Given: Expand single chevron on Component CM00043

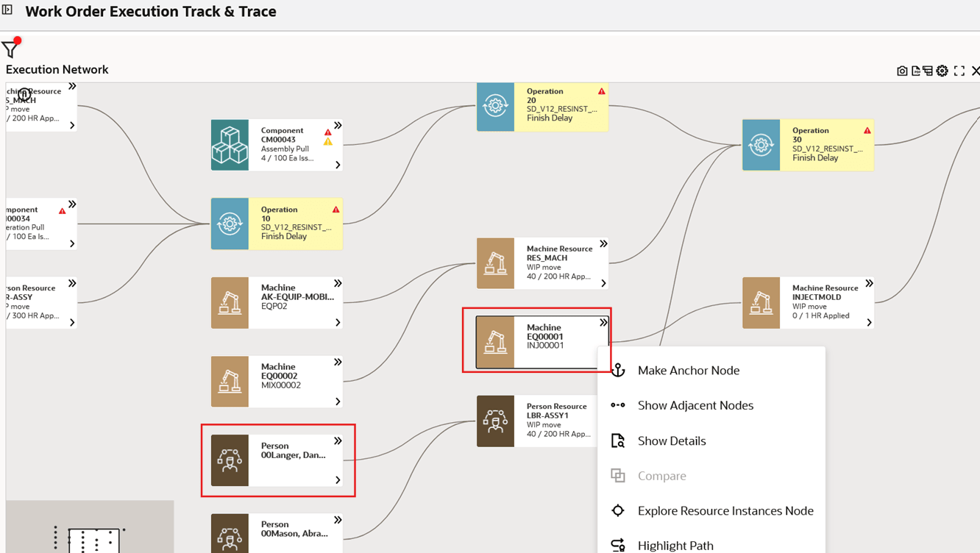Looking at the screenshot, I should (338, 165).
